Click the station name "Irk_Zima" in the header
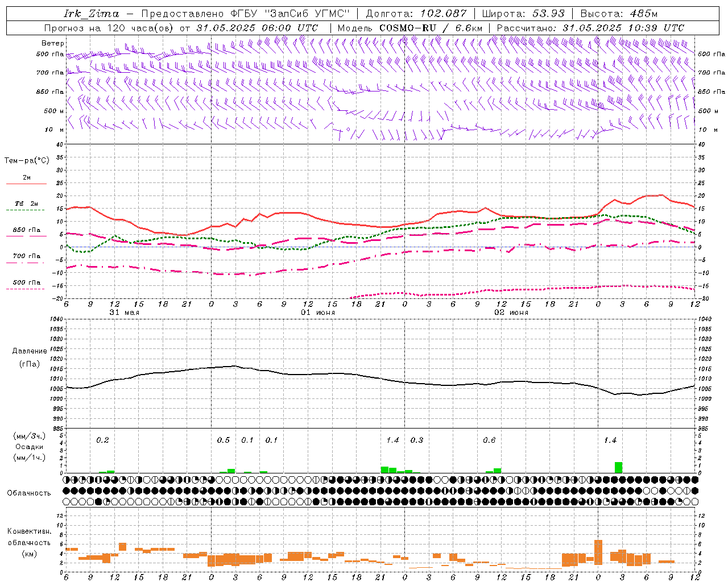Screen dimensions: 728x582 coord(92,14)
